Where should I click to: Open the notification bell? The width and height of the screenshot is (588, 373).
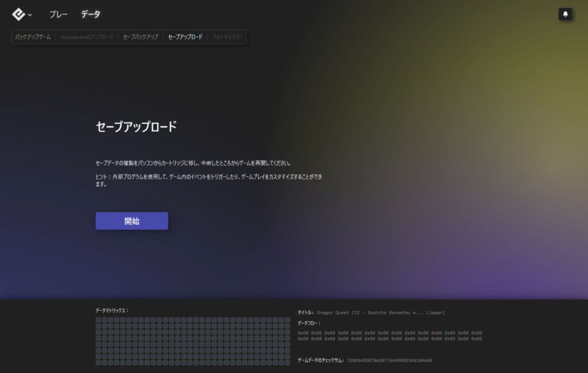click(x=565, y=14)
